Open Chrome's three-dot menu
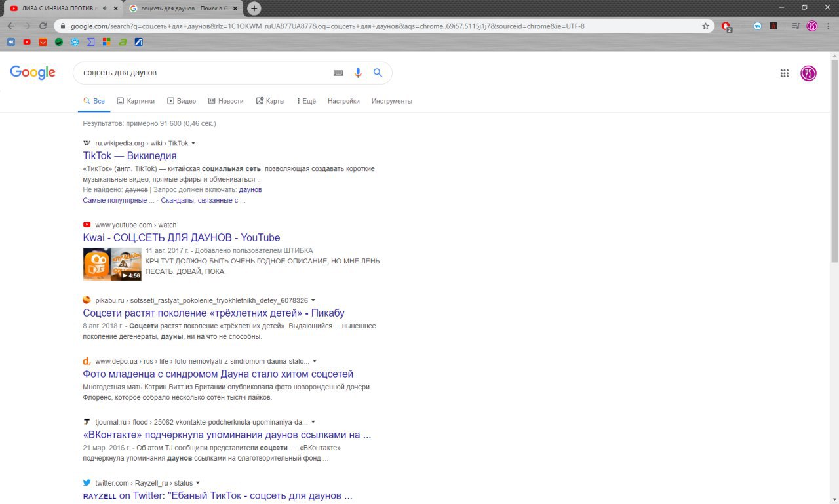839x504 pixels. coord(828,26)
